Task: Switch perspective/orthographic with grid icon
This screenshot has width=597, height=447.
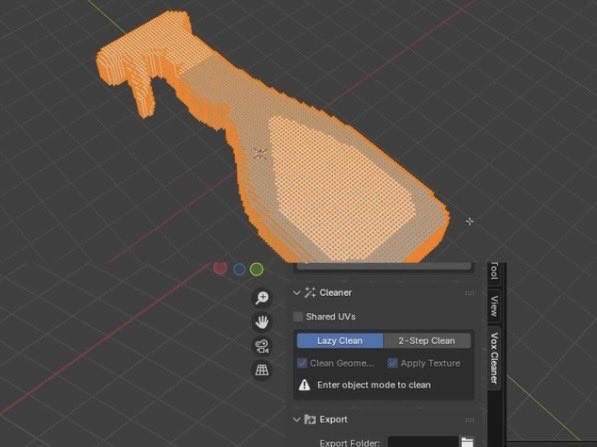Action: 262,369
